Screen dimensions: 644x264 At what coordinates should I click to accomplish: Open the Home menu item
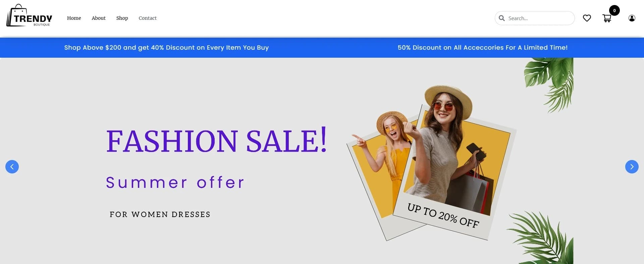tap(74, 18)
